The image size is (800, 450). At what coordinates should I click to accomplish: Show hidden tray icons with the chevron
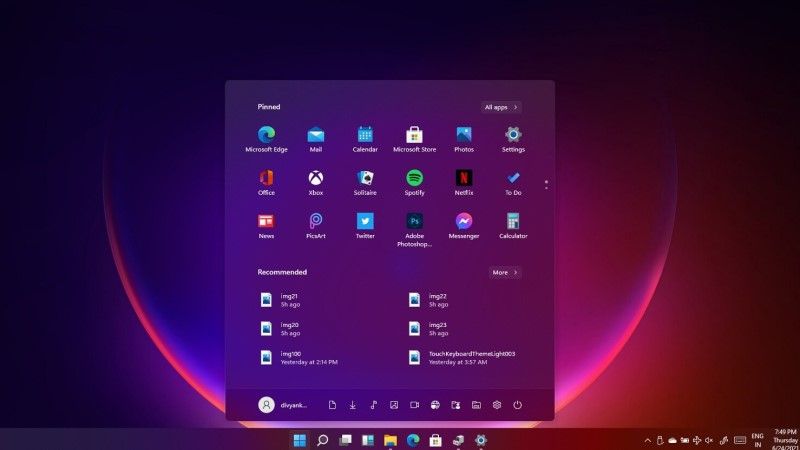tap(647, 440)
